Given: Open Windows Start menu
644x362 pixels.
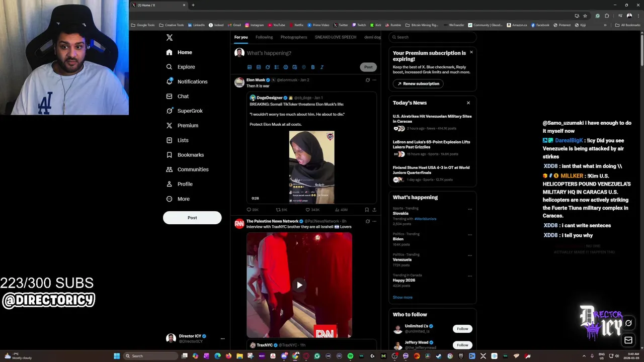Looking at the screenshot, I should (117, 356).
